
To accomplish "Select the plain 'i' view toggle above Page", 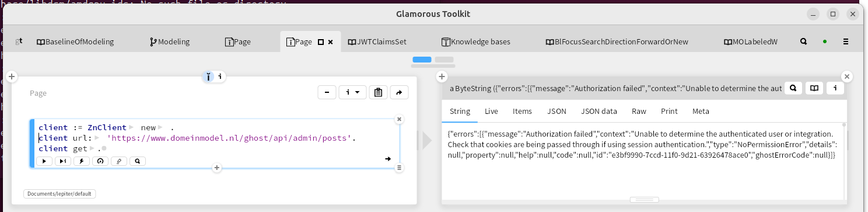I will coord(220,77).
